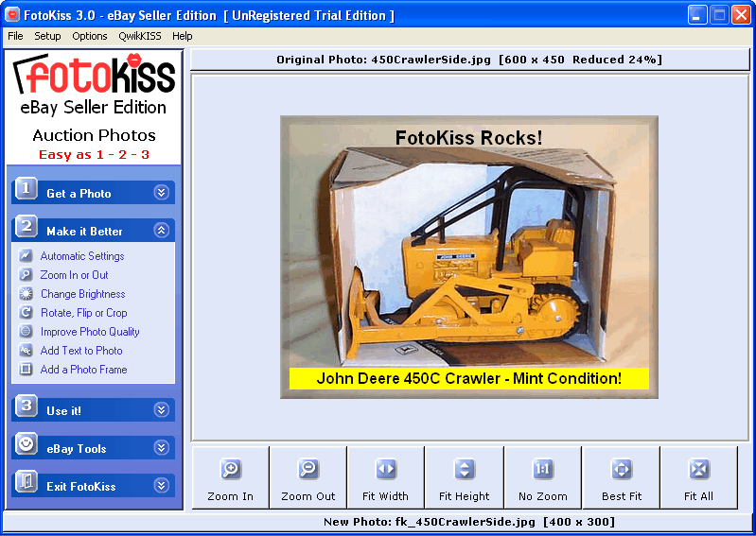Open the File menu

(15, 36)
